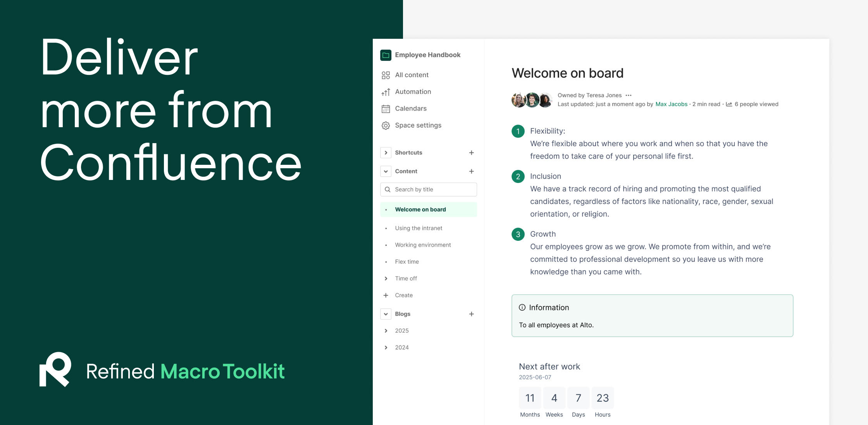Expand the 2025 blogs folder
Screen dimensions: 868x425
(x=386, y=330)
